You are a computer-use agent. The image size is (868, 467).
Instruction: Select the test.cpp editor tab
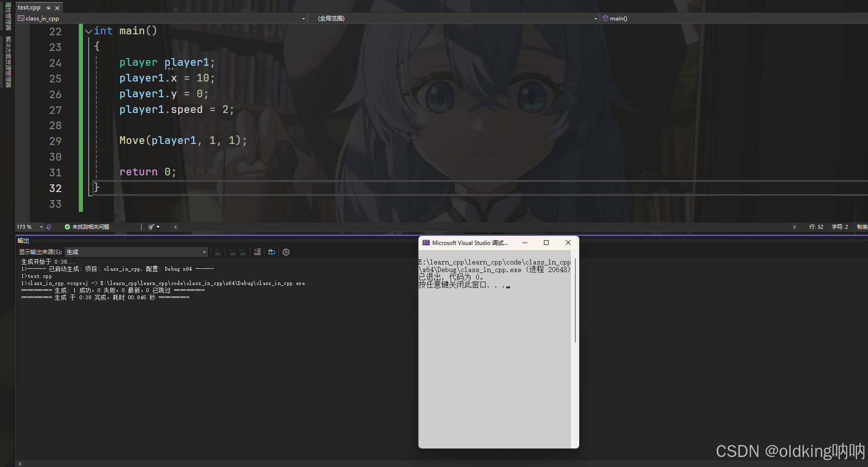[x=29, y=8]
